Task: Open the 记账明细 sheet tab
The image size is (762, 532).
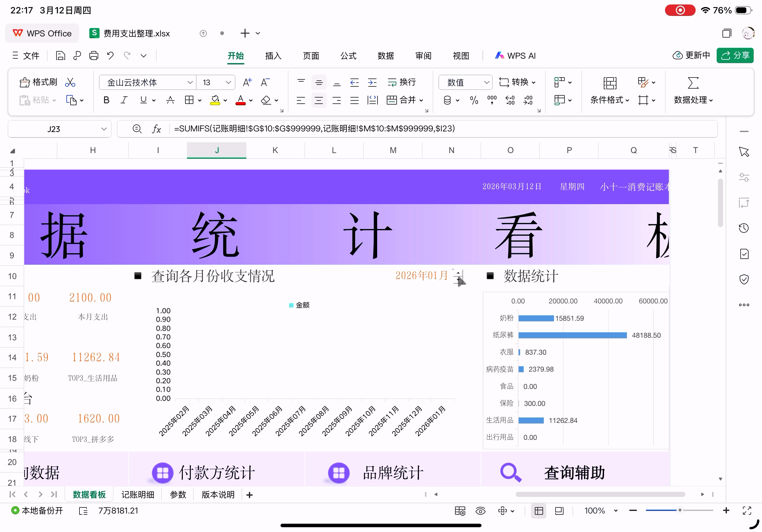Action: [138, 495]
